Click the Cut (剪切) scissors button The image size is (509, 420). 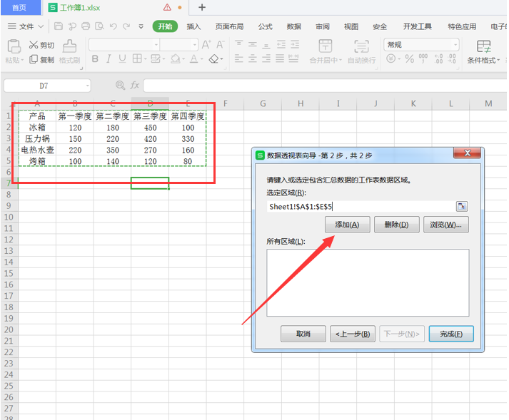click(x=41, y=45)
